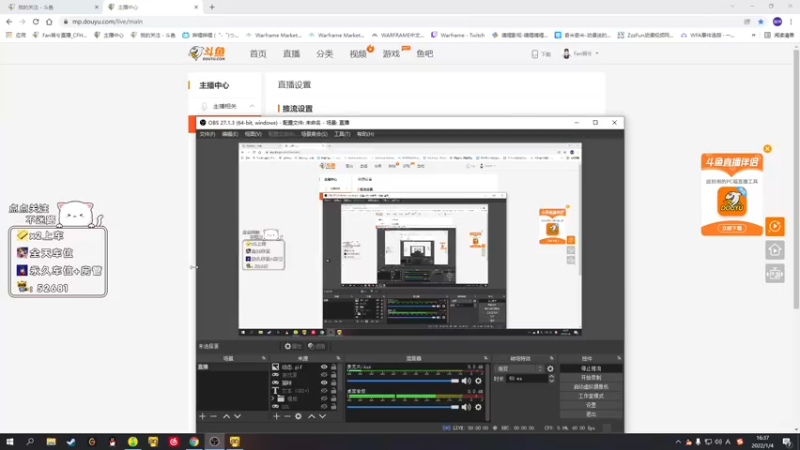Click 立即下载 on Douyu companion ad
800x450 pixels.
coord(732,228)
